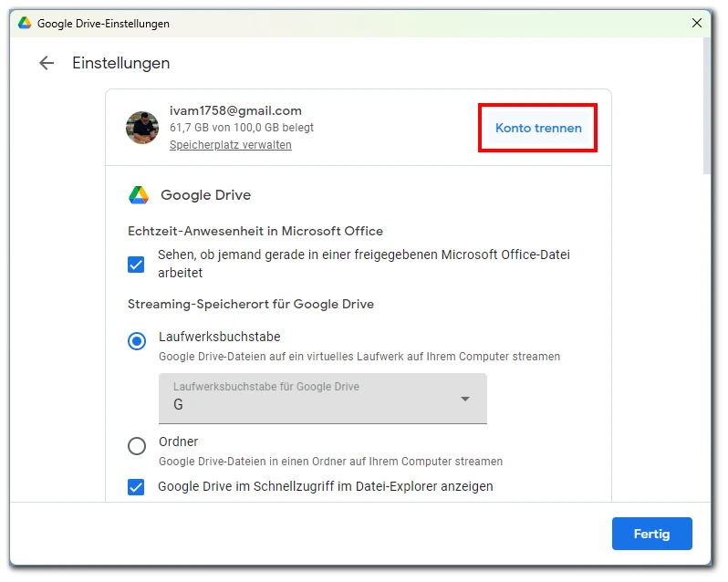
Task: Click the 'Streaming-Speicherort für Google Drive' heading
Action: pos(251,304)
